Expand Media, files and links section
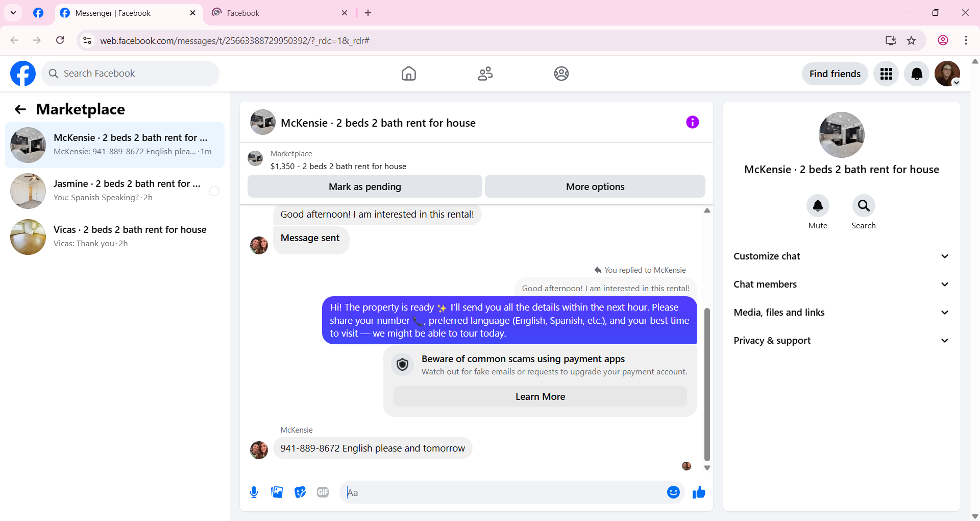The width and height of the screenshot is (980, 521). [x=841, y=313]
